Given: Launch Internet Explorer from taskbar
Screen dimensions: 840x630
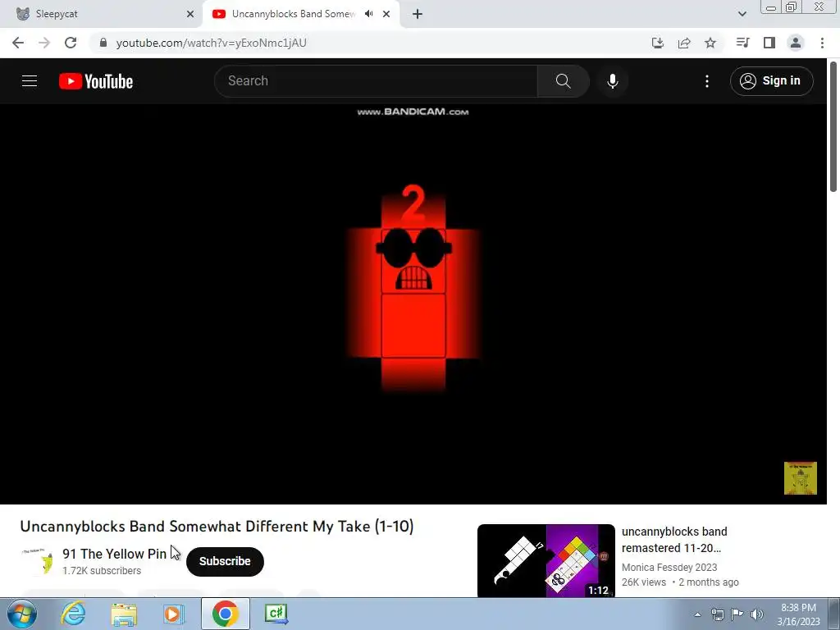Looking at the screenshot, I should [73, 614].
